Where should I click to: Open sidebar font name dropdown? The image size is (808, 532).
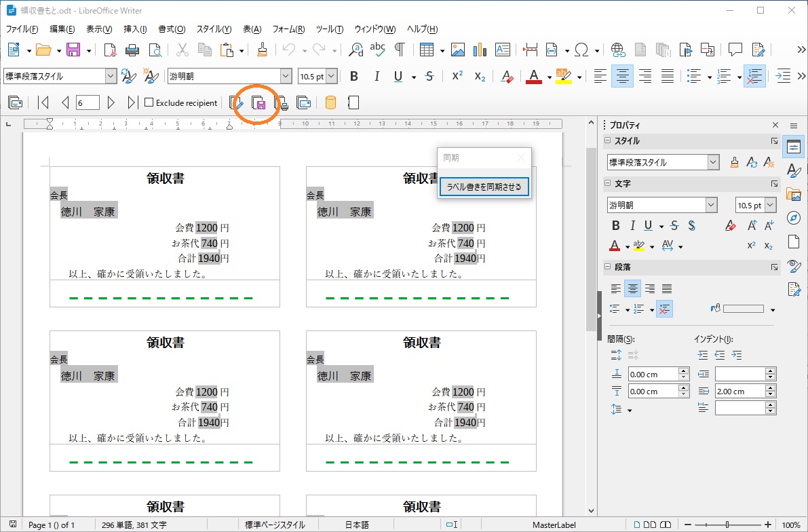click(x=711, y=205)
